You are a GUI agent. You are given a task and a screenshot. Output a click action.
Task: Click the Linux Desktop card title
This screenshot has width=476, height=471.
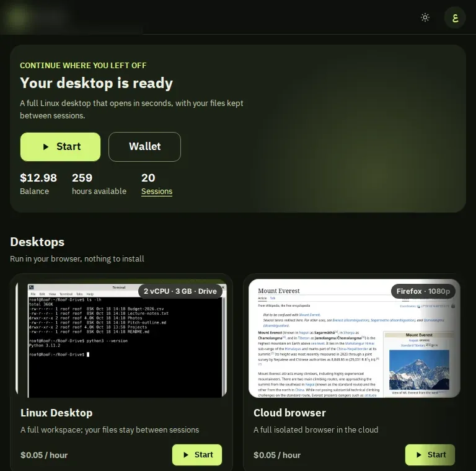tap(56, 413)
